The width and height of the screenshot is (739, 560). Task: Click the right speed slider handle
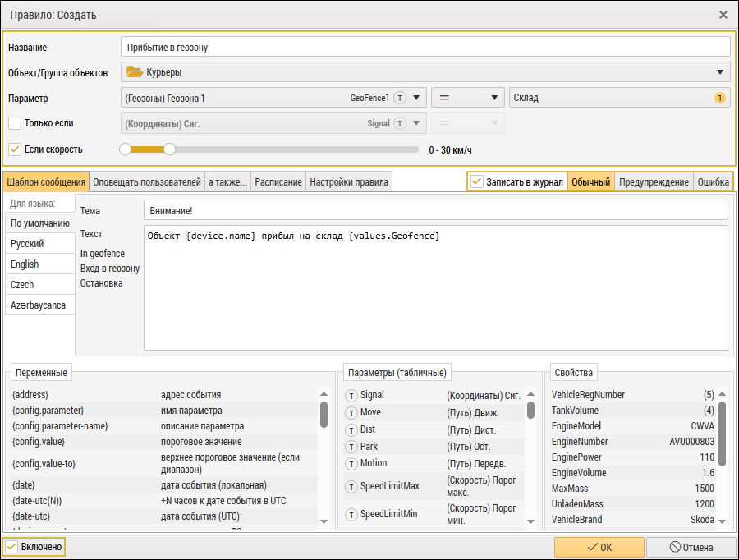click(x=169, y=149)
